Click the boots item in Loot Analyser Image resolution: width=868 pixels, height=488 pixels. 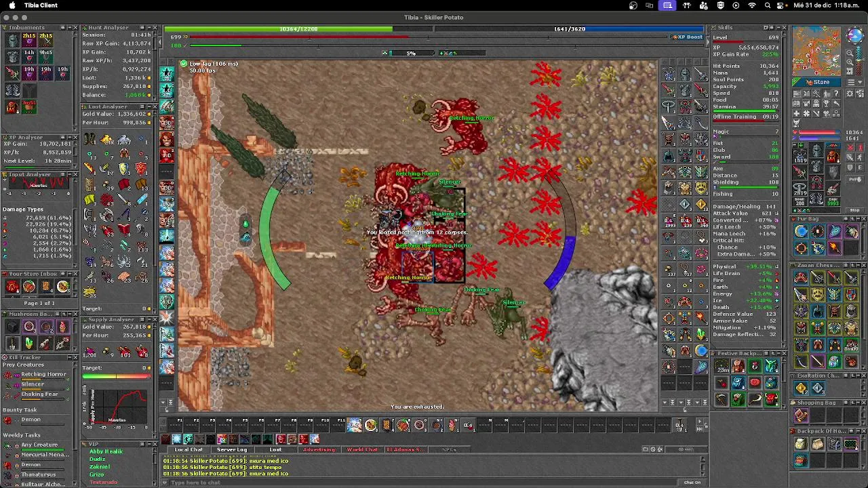90,140
